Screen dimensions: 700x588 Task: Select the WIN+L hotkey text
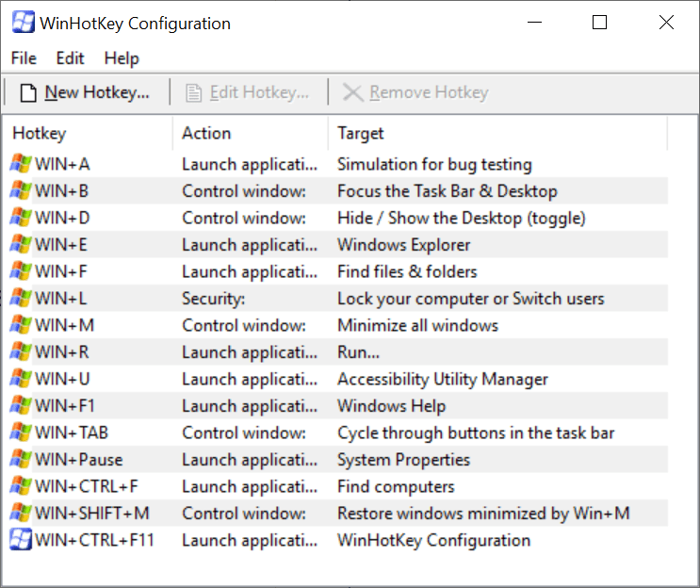pos(60,299)
